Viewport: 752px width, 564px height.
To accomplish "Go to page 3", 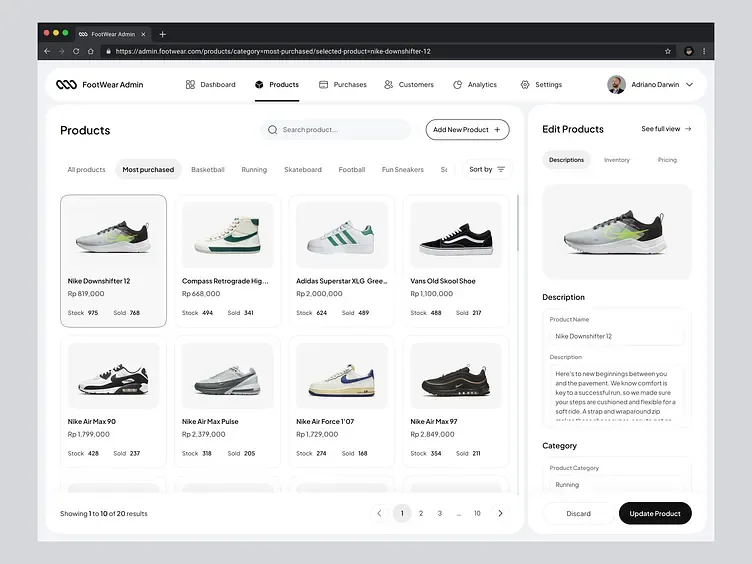I will pos(440,513).
